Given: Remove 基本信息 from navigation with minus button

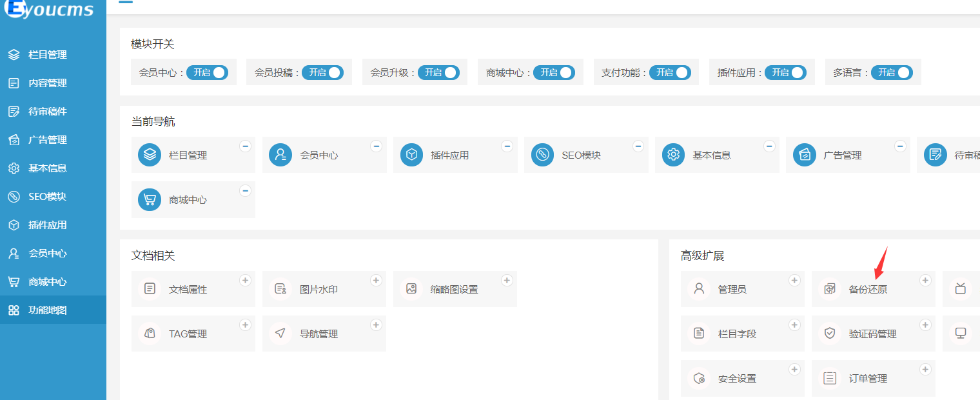Looking at the screenshot, I should point(769,146).
